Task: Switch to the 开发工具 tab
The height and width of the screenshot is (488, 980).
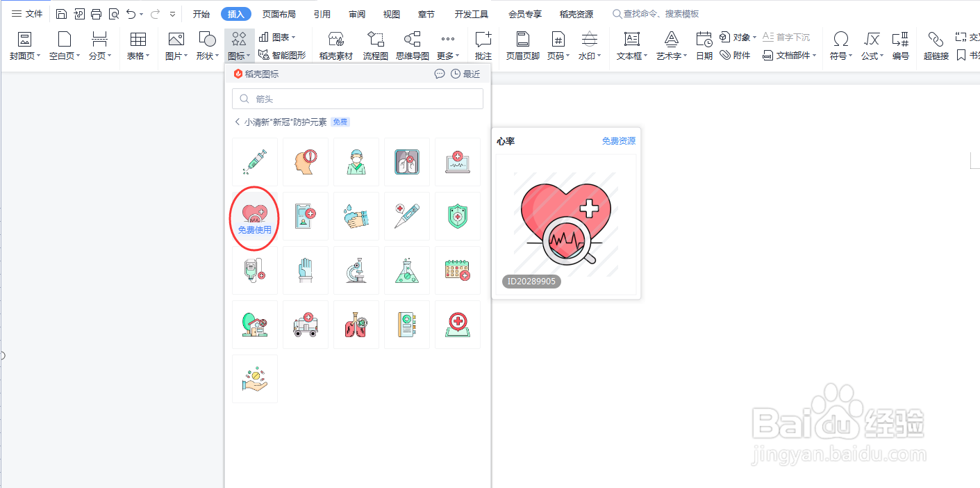Action: click(472, 14)
